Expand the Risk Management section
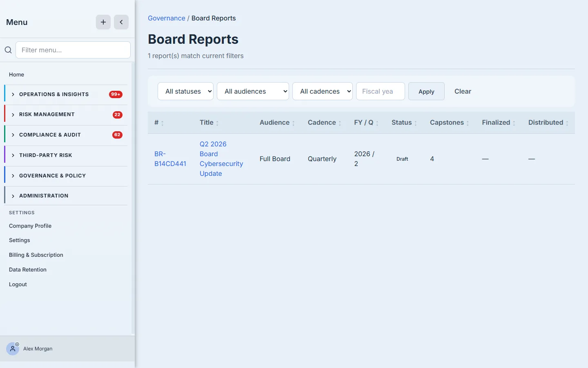Image resolution: width=588 pixels, height=368 pixels. coord(66,114)
